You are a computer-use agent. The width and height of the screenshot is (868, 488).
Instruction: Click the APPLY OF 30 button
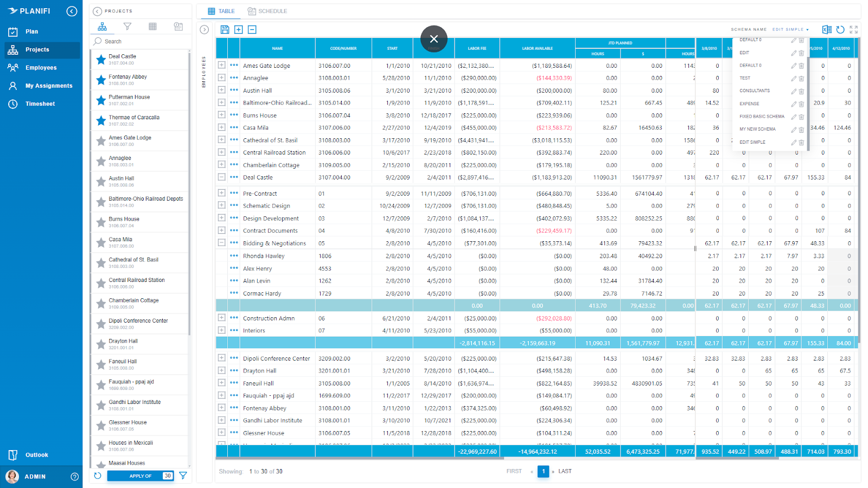(x=141, y=476)
